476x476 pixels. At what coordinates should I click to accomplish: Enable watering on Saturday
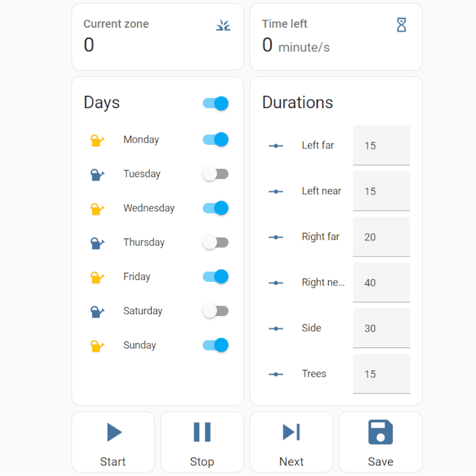[216, 311]
